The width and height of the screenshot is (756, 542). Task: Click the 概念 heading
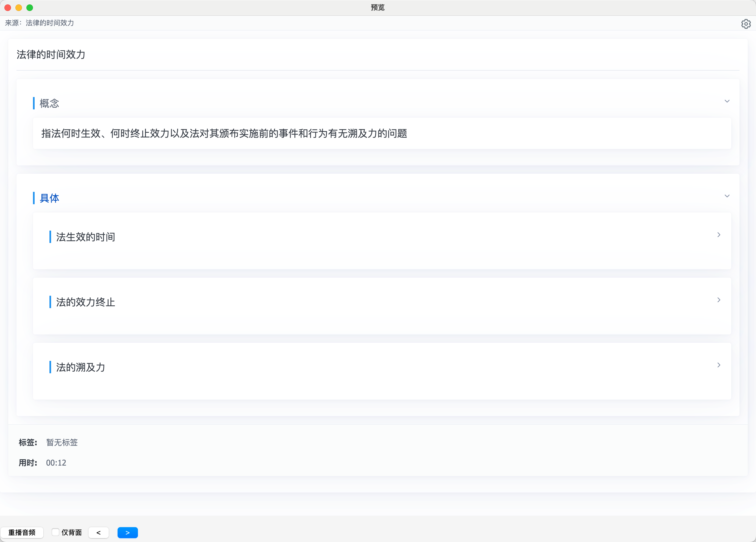(x=49, y=103)
